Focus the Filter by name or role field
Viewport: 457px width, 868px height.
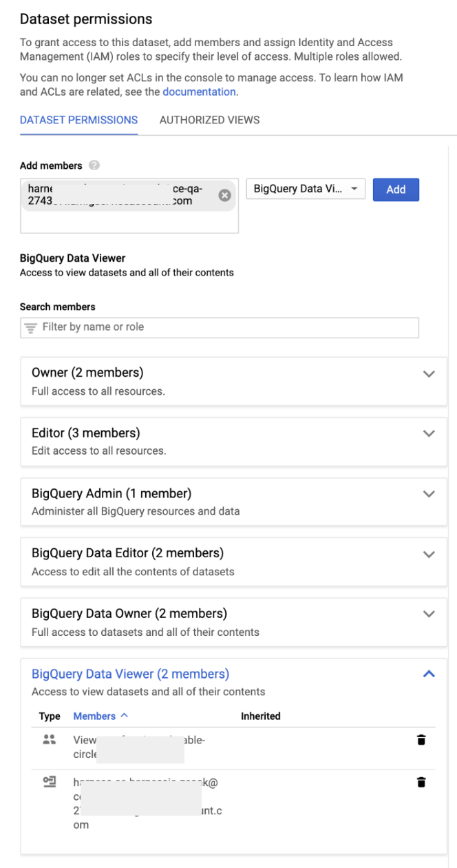(x=220, y=327)
